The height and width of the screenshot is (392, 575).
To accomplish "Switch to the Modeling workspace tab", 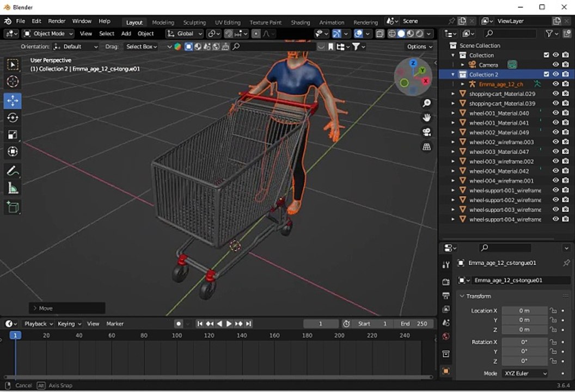I will click(163, 22).
